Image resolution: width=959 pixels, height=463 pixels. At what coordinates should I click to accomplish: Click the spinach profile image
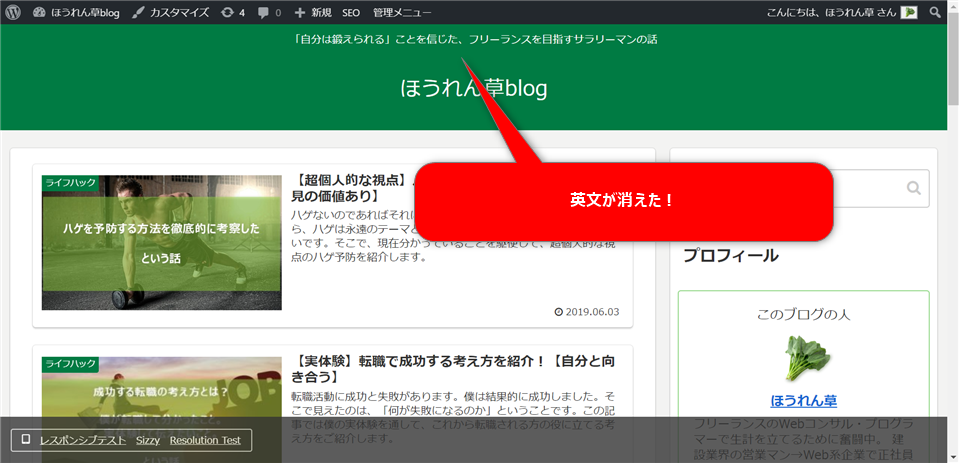point(808,358)
